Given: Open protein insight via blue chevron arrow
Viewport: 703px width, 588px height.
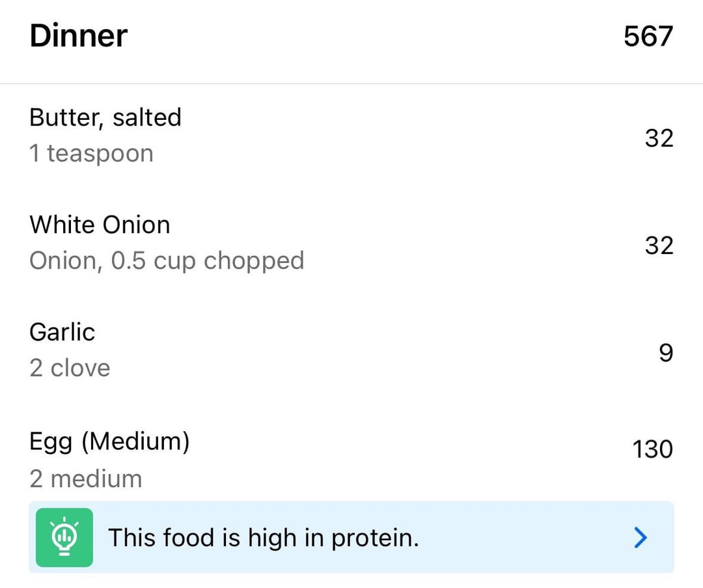Looking at the screenshot, I should [641, 537].
